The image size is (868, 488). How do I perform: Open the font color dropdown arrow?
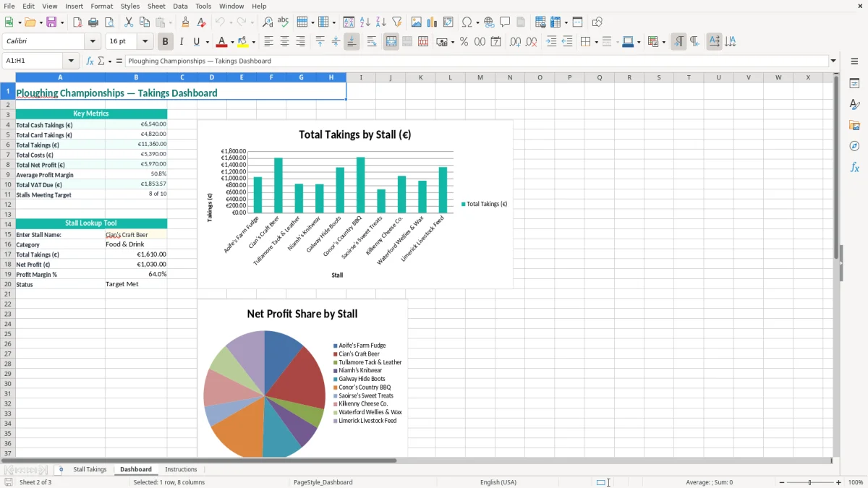[232, 42]
